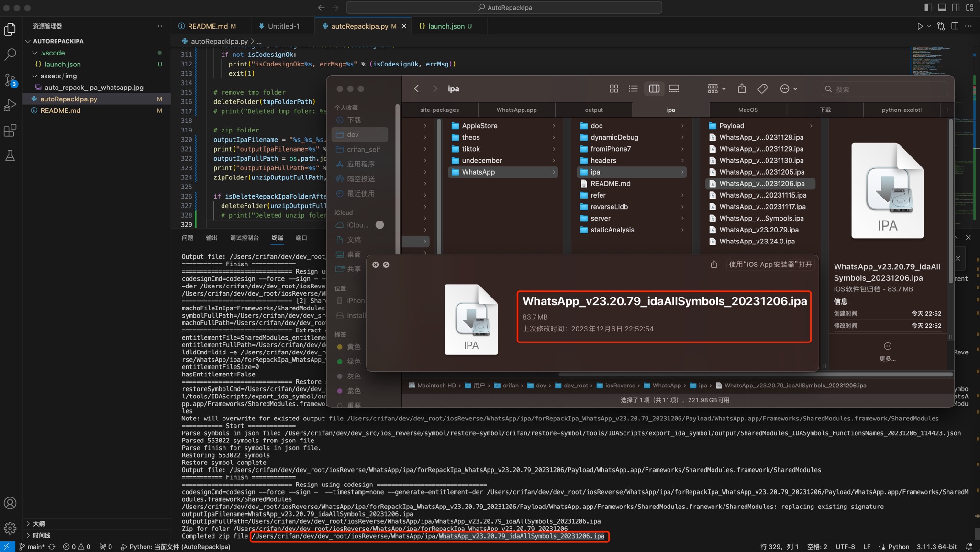
Task: Click the Run Python file play icon
Action: coord(920,26)
